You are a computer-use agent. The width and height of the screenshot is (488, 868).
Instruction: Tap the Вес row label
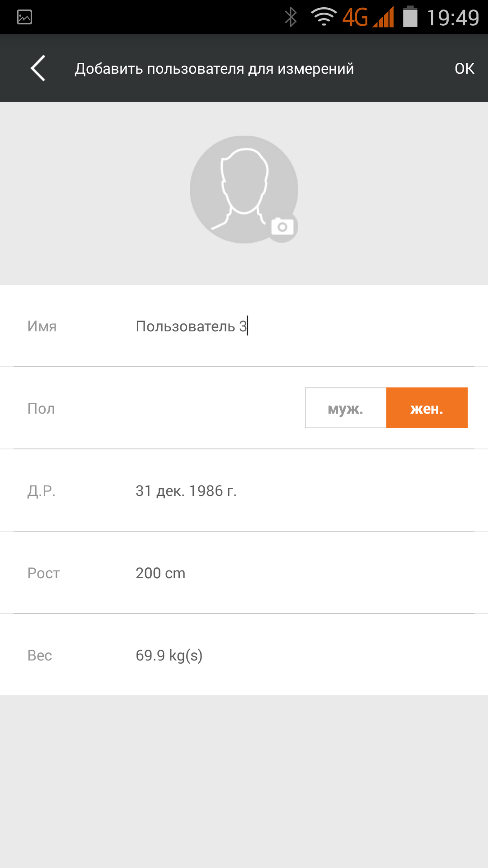[40, 655]
